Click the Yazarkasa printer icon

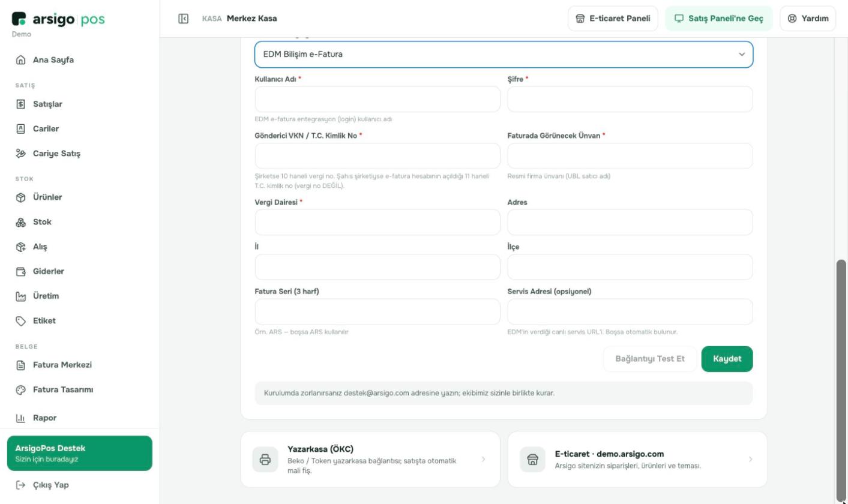[x=265, y=460]
